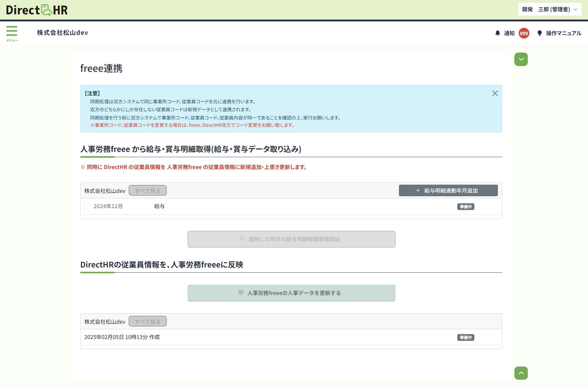Click 人事労務freeeの人事データを更新する button
The height and width of the screenshot is (387, 588).
coord(291,293)
